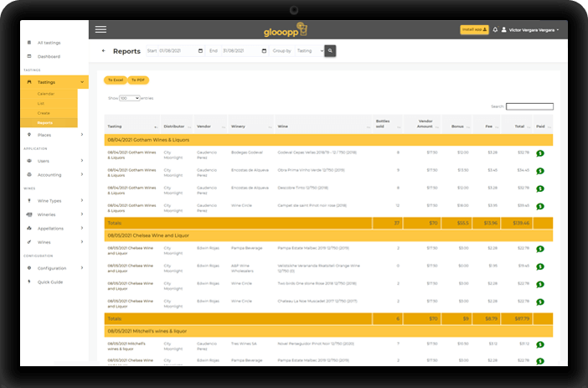Open the Show entries count dropdown

coord(129,98)
